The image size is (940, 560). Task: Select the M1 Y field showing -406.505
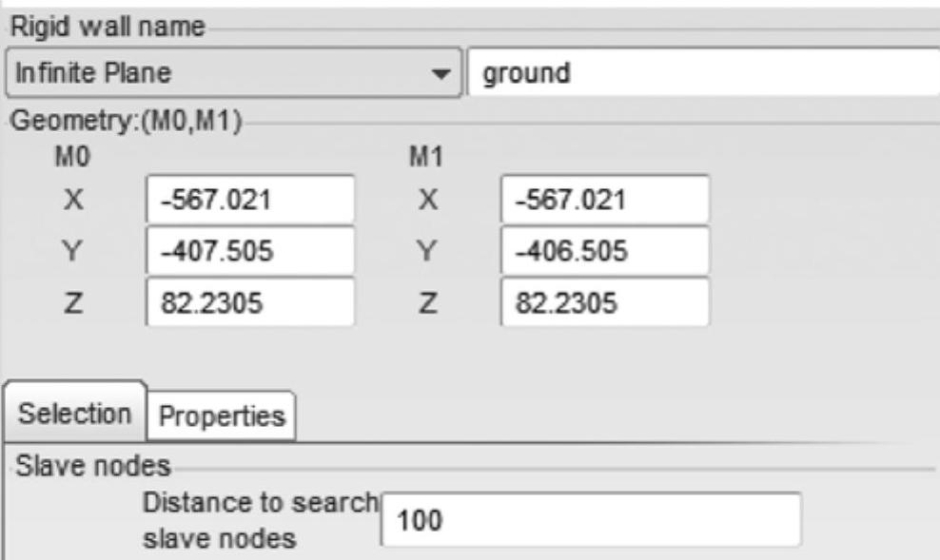pyautogui.click(x=604, y=252)
